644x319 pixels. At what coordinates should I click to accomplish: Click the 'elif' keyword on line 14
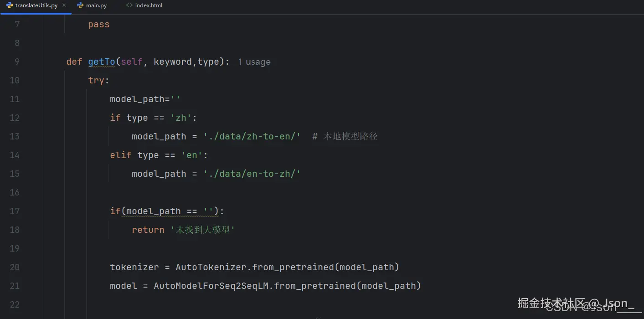click(121, 155)
